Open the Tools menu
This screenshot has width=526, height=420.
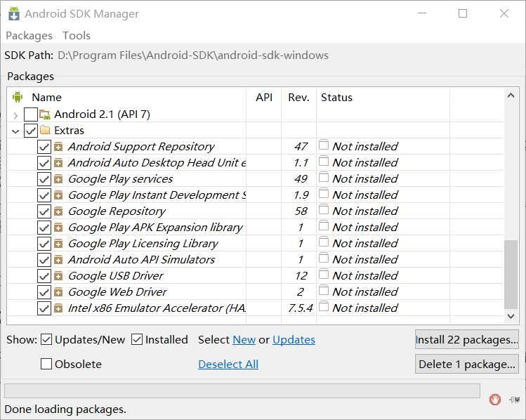point(77,36)
